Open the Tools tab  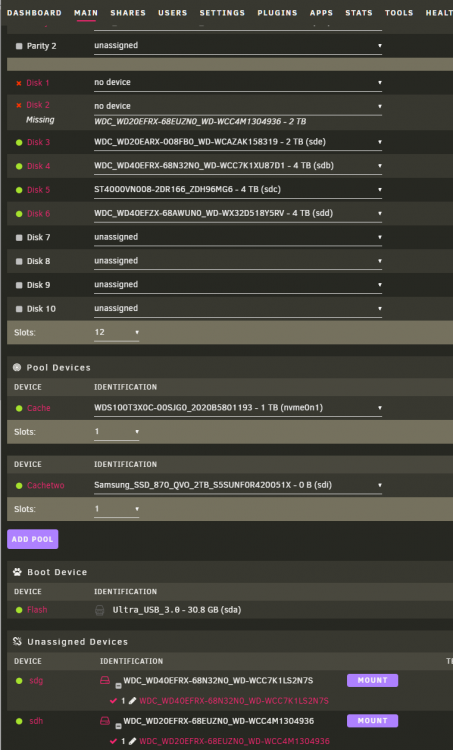click(x=399, y=13)
